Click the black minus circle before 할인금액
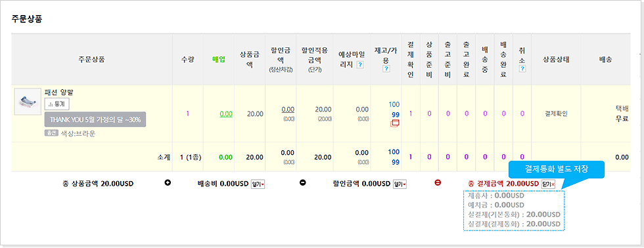Viewport: 644px width, 248px height. click(x=303, y=183)
